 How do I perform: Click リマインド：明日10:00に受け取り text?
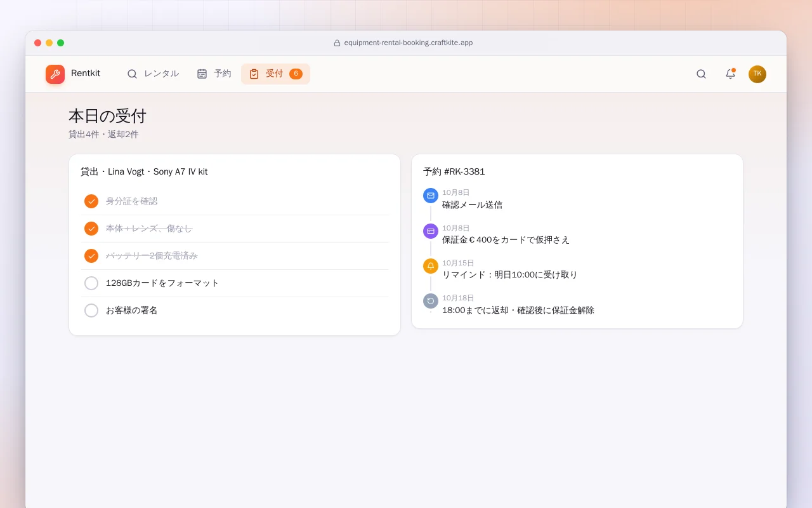[509, 275]
